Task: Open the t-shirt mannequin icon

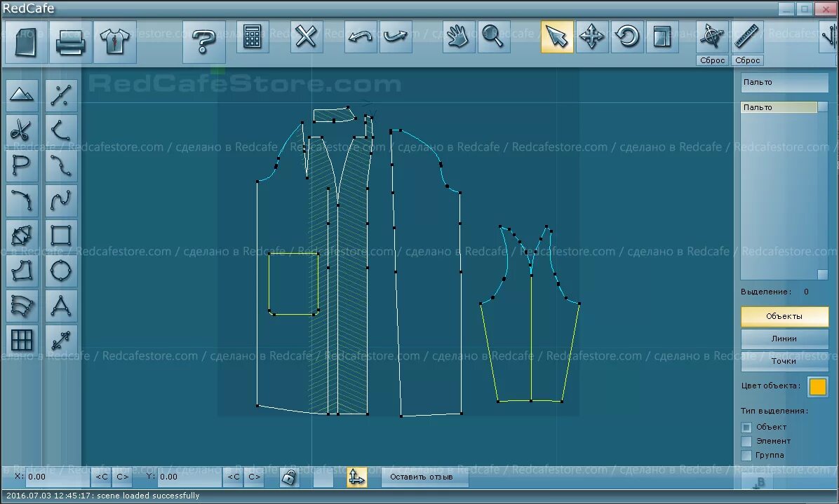Action: (x=115, y=41)
